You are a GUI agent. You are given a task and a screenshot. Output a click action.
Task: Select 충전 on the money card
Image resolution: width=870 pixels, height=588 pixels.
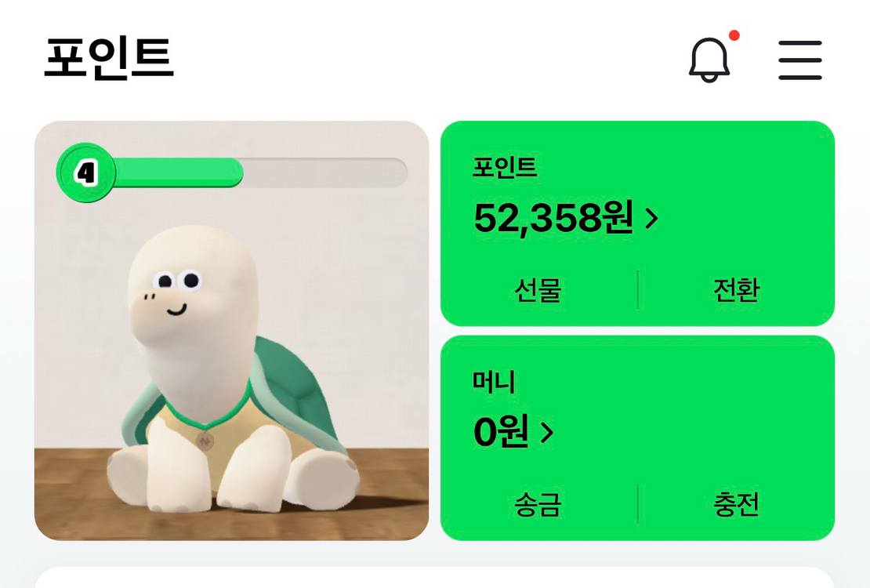coord(736,504)
